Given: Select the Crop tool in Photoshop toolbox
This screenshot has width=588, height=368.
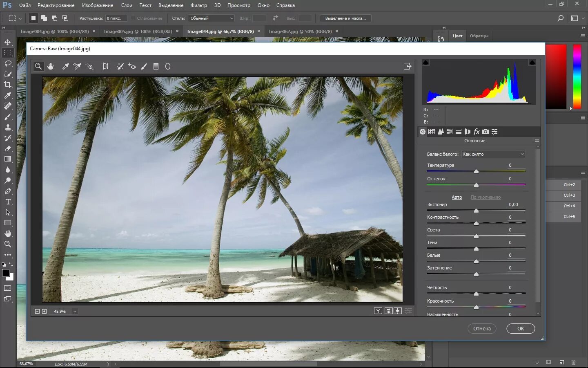Looking at the screenshot, I should point(8,85).
